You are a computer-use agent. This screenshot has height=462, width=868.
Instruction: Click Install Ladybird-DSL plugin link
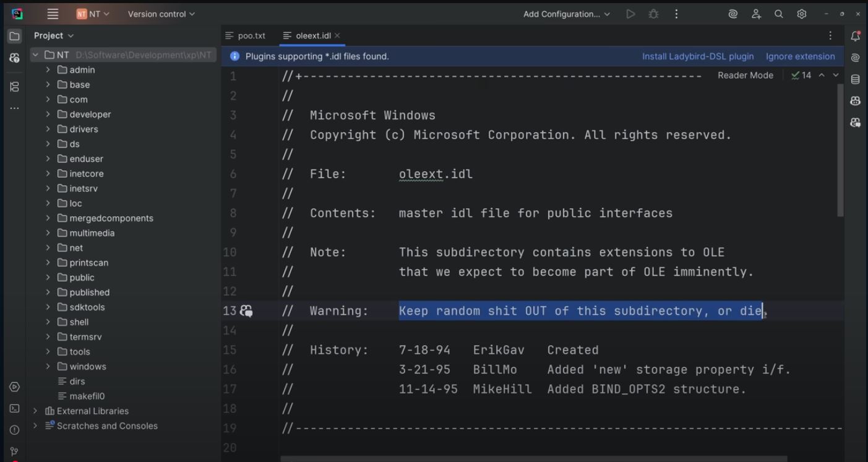[x=697, y=56]
